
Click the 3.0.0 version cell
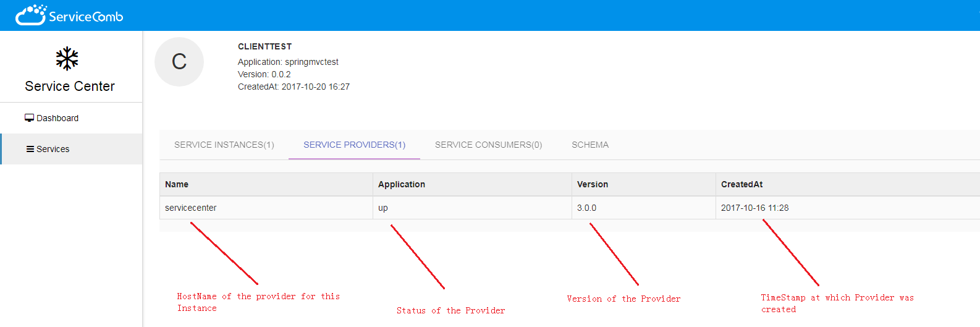click(586, 208)
